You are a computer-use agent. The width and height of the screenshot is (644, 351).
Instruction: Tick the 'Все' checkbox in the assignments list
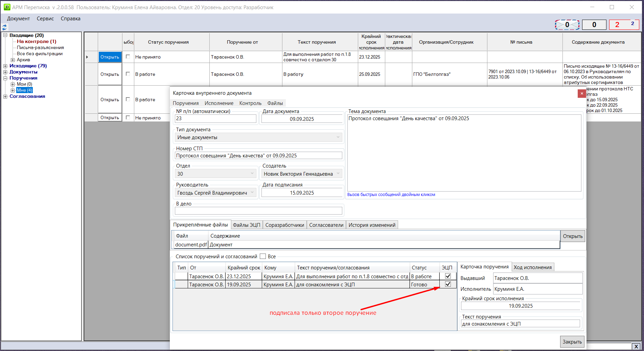point(263,257)
